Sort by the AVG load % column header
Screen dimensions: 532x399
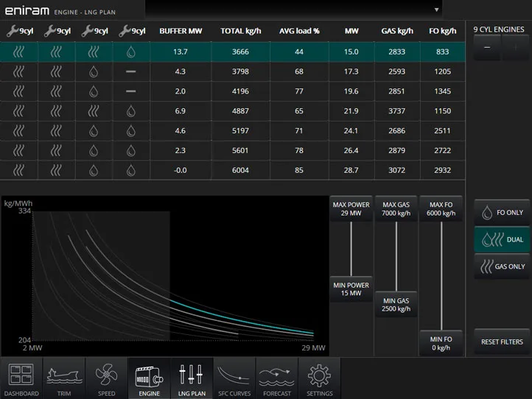tap(299, 31)
